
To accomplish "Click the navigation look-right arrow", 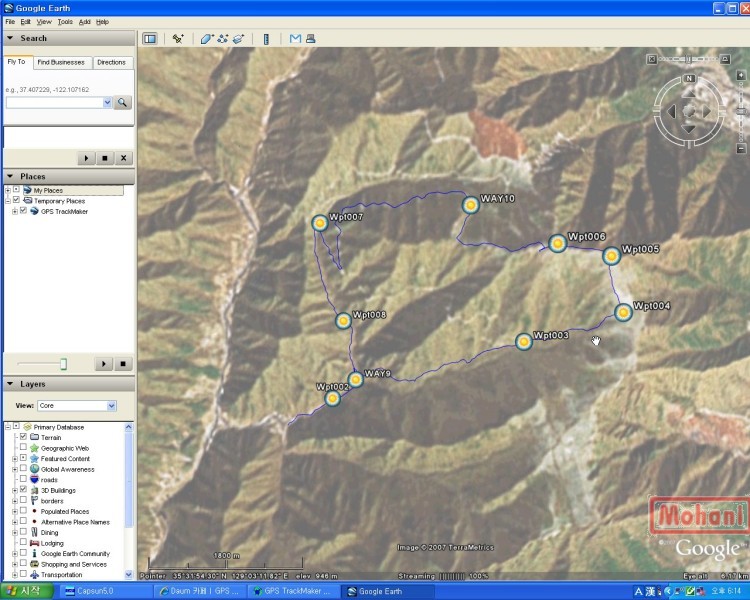I will pyautogui.click(x=706, y=111).
